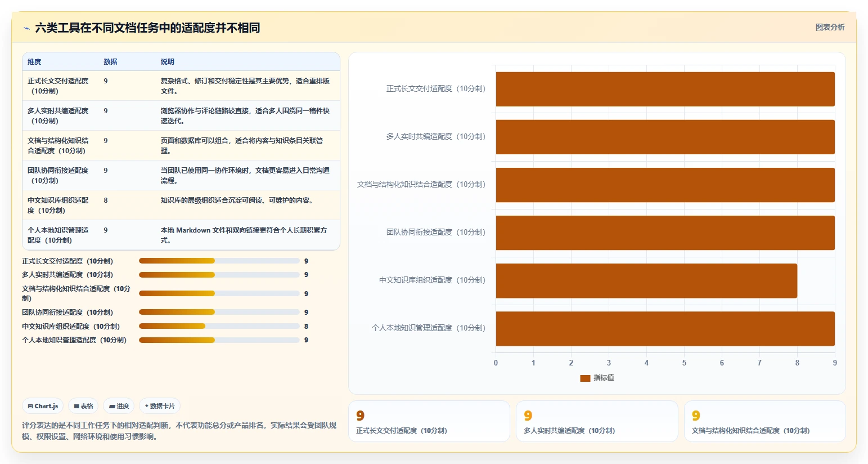
Task: Open the 正式长文交付适配度 data card
Action: (429, 421)
